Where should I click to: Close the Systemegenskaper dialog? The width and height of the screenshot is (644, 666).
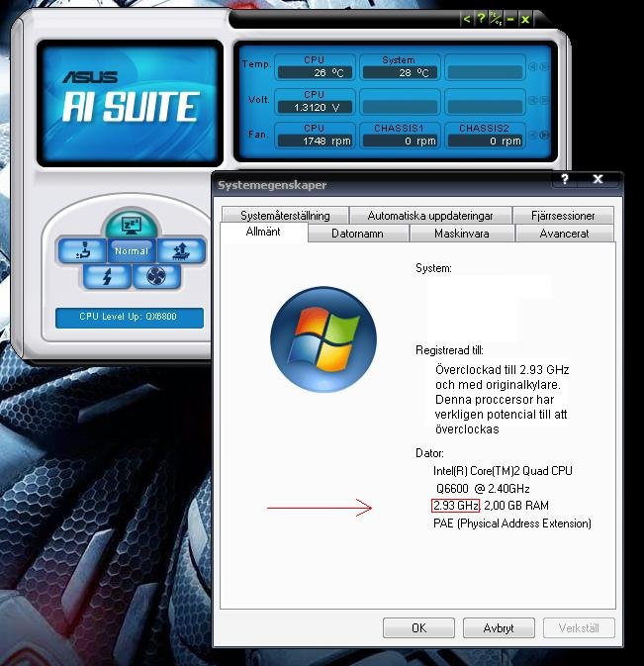point(598,179)
